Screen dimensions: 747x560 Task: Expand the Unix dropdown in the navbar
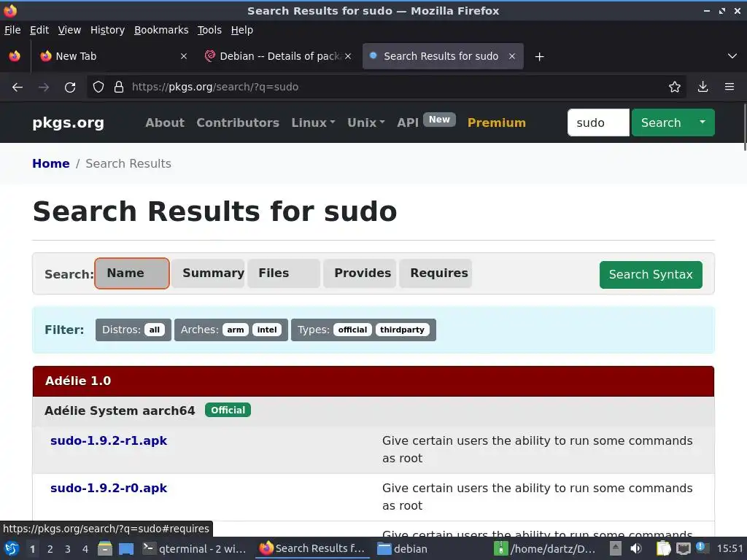366,122
